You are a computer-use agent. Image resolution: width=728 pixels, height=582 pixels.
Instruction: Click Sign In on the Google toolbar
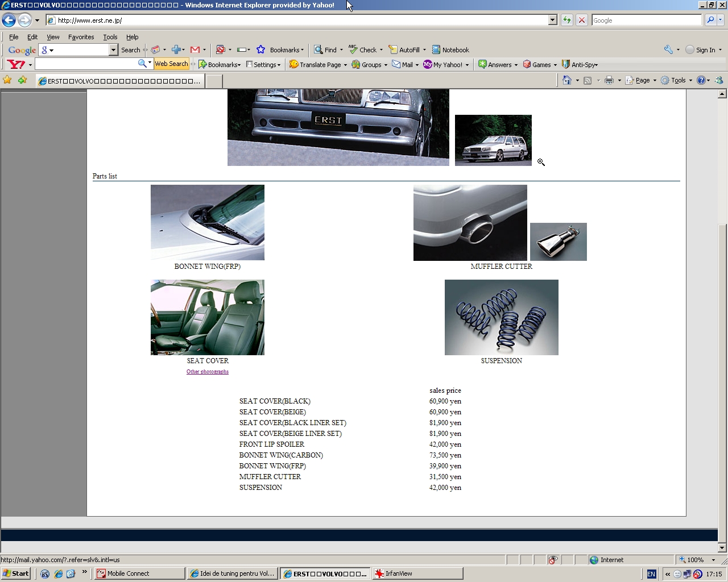click(705, 50)
